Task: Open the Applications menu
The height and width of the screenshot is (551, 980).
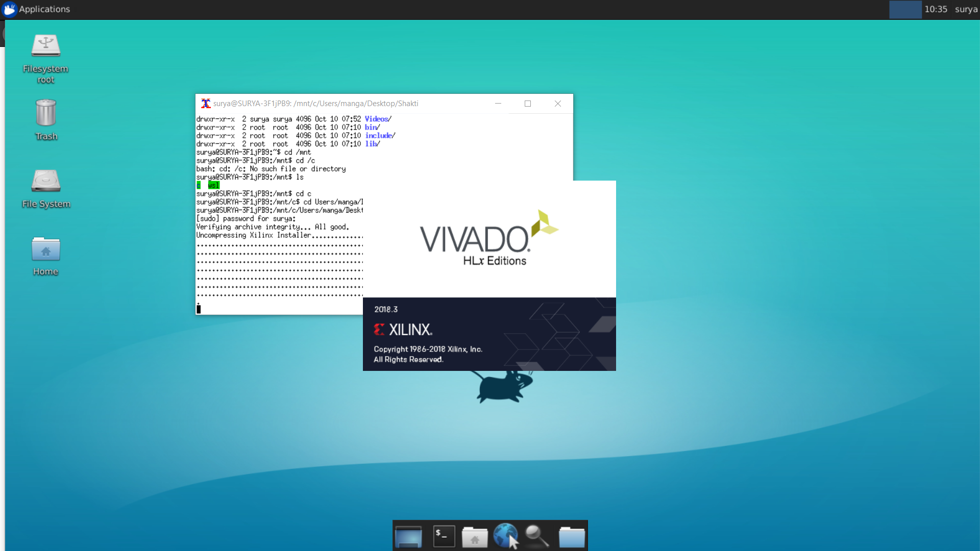Action: [x=36, y=9]
